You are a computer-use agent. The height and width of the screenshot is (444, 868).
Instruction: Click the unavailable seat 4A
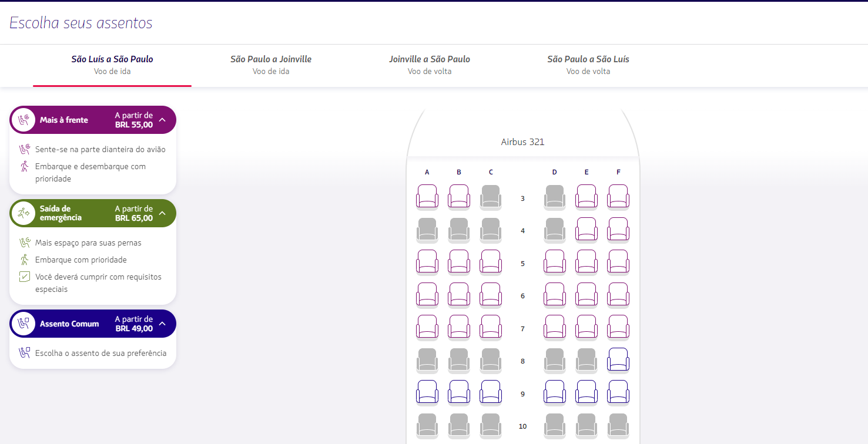point(427,230)
